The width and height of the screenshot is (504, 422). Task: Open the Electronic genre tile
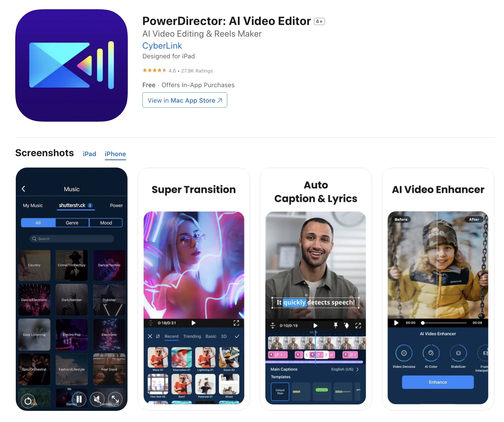pos(109,335)
